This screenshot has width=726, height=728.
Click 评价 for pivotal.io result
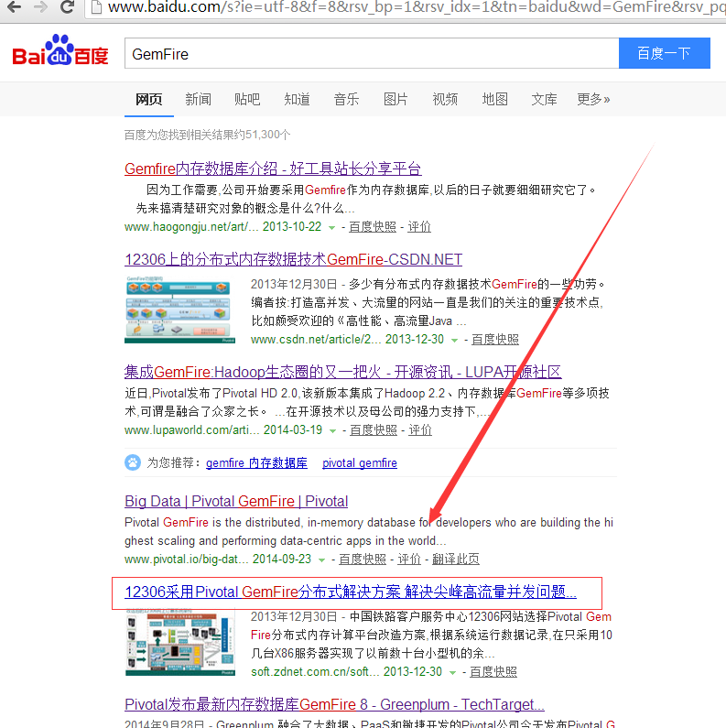click(409, 559)
